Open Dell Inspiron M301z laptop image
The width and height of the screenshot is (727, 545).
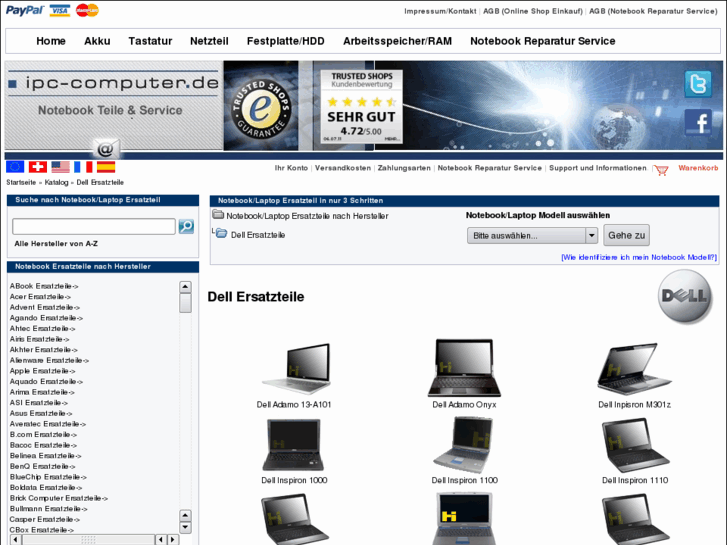coord(634,369)
